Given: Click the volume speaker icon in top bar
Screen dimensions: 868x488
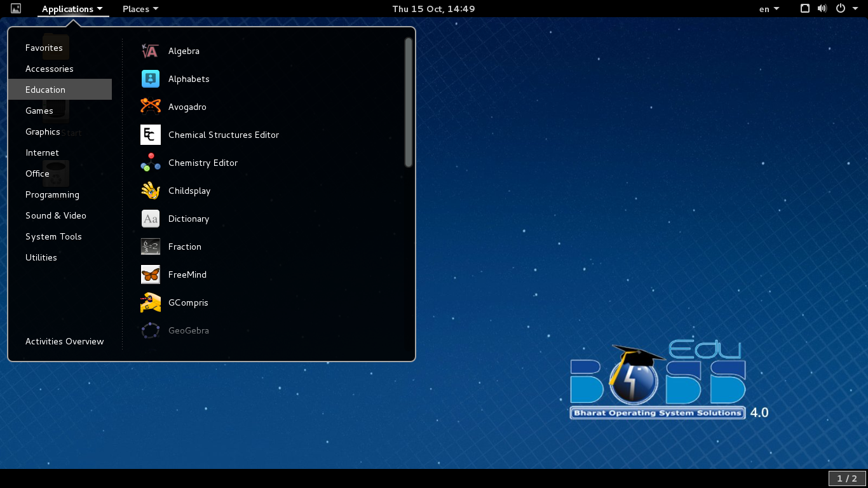Looking at the screenshot, I should tap(822, 9).
